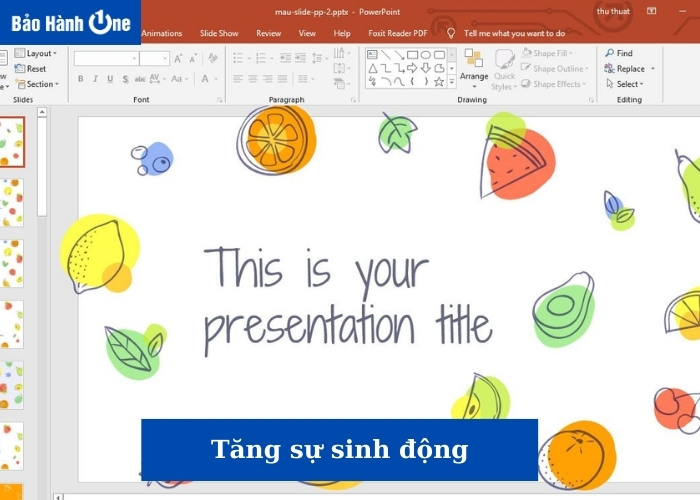Select the Rectangle shape
700x500 pixels.
(x=412, y=55)
